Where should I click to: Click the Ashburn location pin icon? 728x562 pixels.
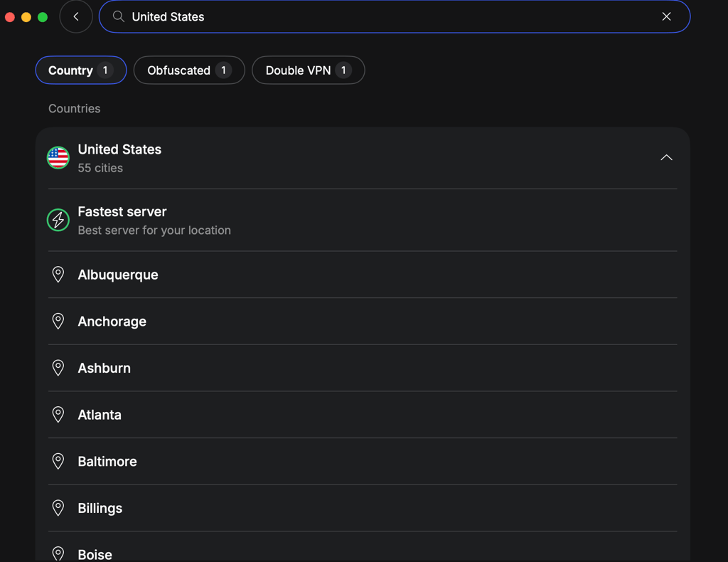(x=58, y=368)
